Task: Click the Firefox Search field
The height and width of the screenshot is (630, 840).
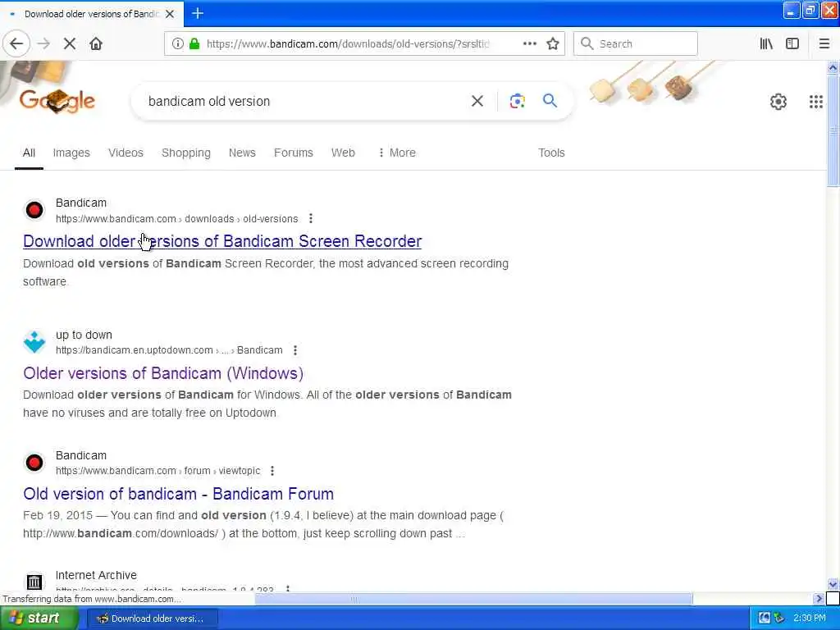Action: [636, 44]
